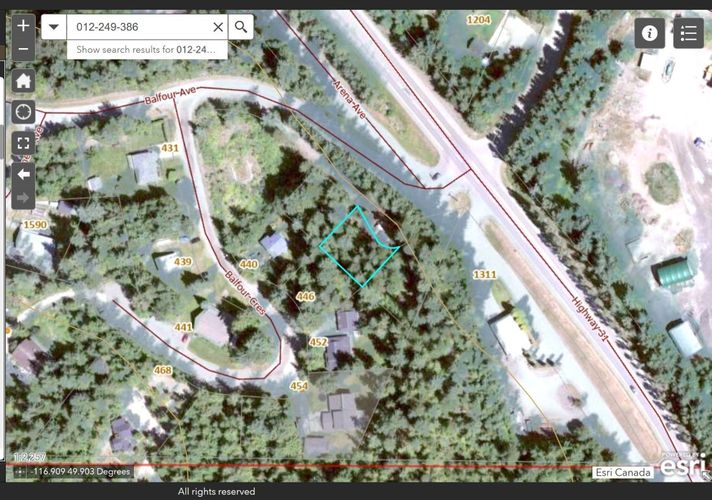Zoom in on the map
Image resolution: width=712 pixels, height=500 pixels.
pos(23,26)
